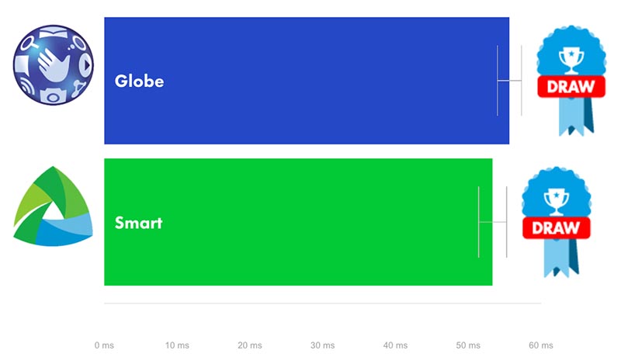621x364 pixels.
Task: Click the error bar on Globe's bar
Action: pyautogui.click(x=509, y=81)
